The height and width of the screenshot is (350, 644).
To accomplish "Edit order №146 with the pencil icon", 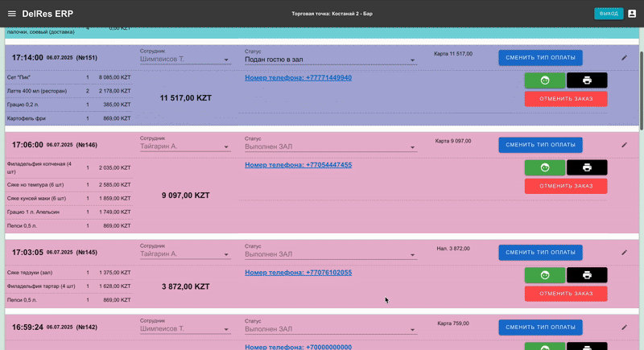I will tap(624, 146).
